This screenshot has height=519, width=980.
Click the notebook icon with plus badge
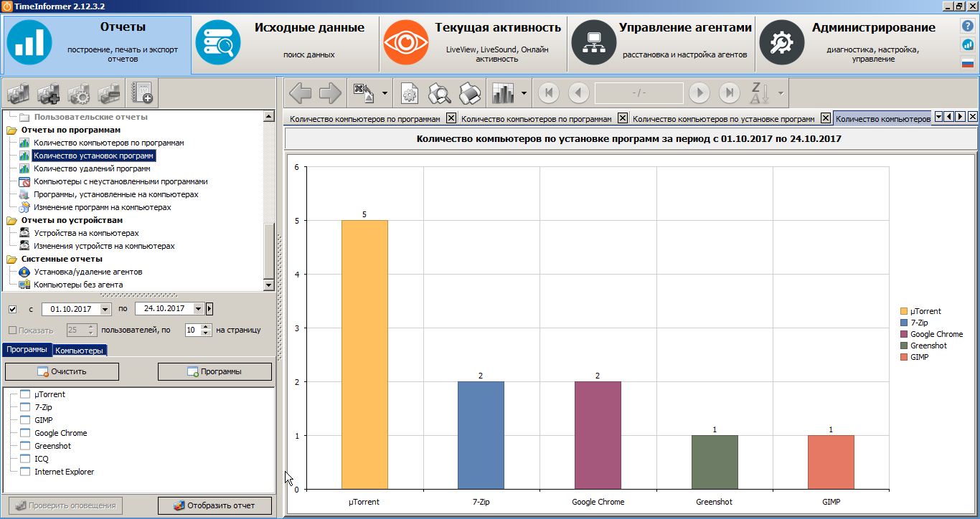coord(143,94)
